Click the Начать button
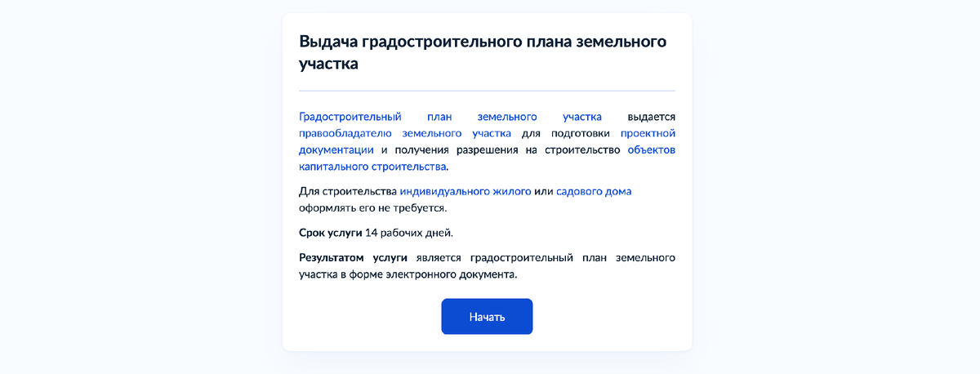Image resolution: width=980 pixels, height=374 pixels. pyautogui.click(x=487, y=317)
